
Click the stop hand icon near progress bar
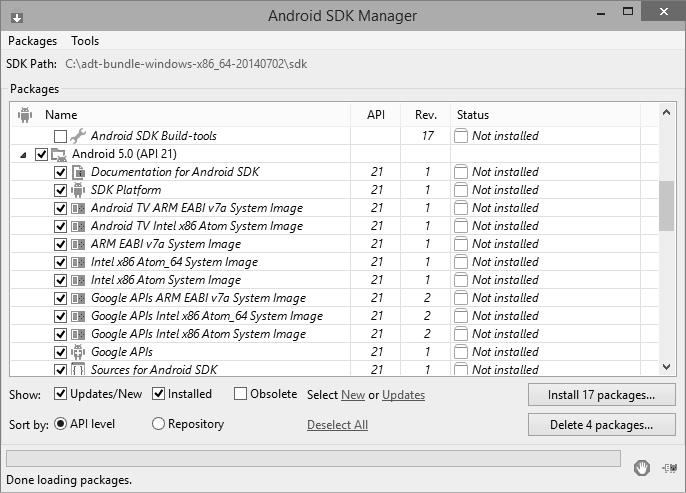[x=642, y=467]
